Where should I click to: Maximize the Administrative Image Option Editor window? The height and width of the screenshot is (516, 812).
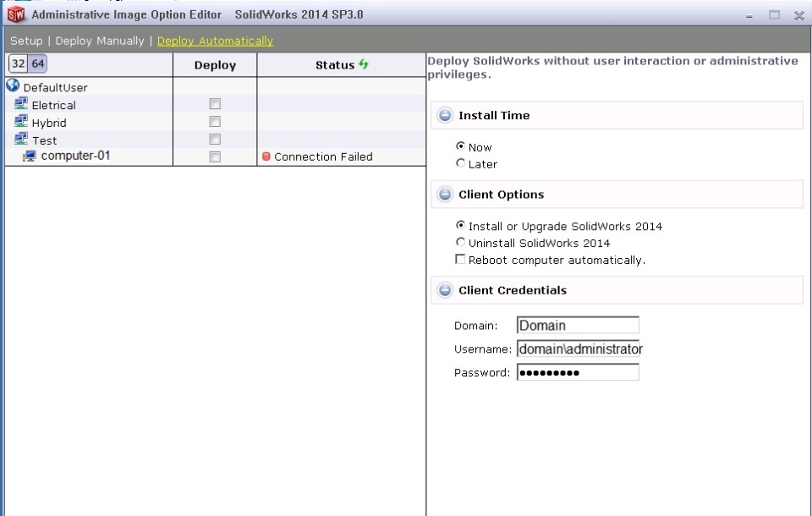coord(774,15)
